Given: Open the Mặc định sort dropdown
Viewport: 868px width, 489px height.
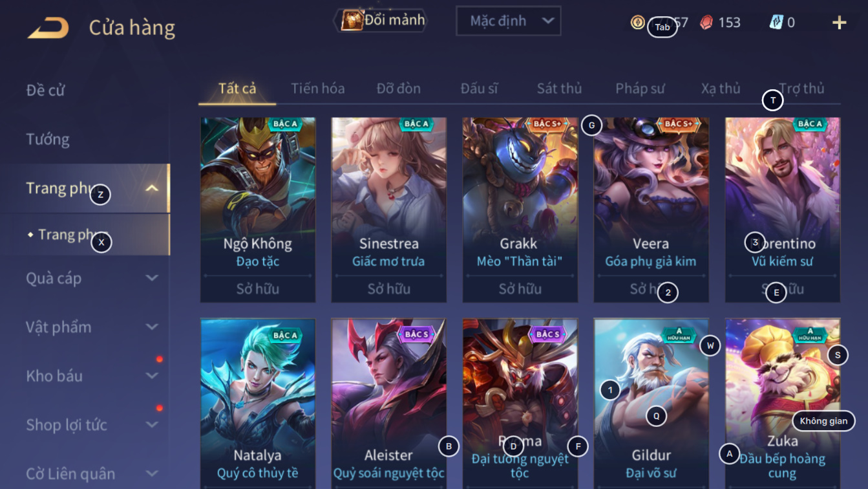Looking at the screenshot, I should click(x=508, y=21).
